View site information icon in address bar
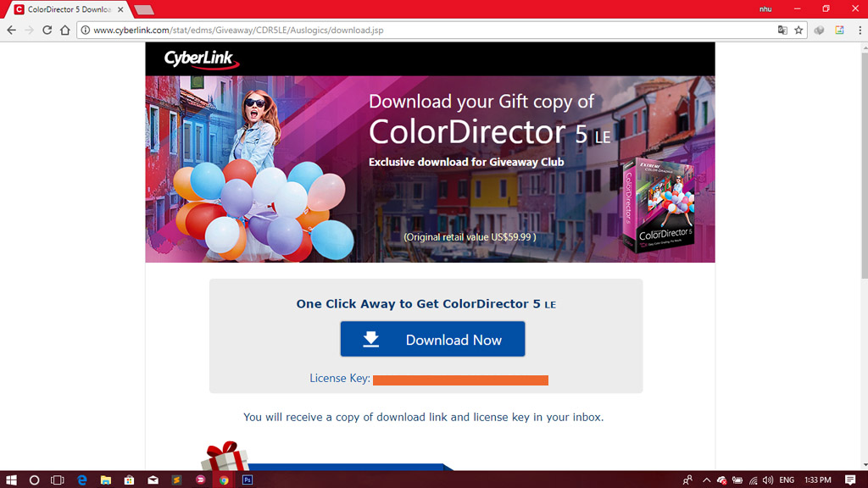Image resolution: width=868 pixels, height=488 pixels. (x=86, y=30)
